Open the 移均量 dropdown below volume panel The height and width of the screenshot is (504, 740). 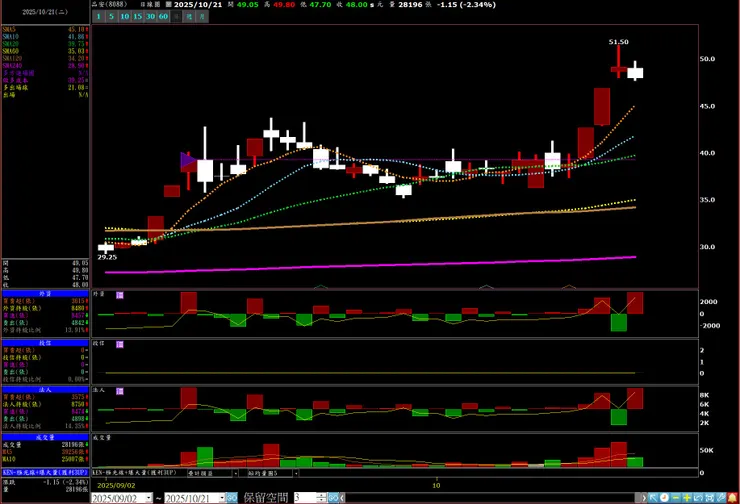(x=273, y=473)
